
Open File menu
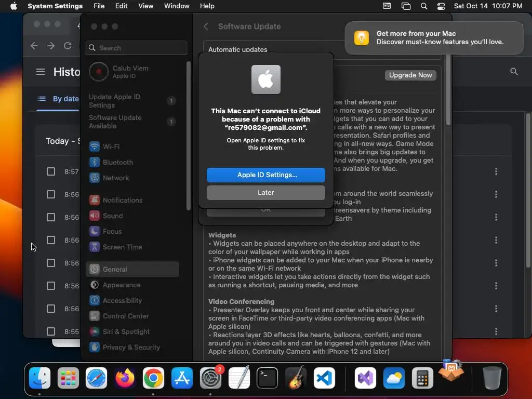[x=99, y=6]
